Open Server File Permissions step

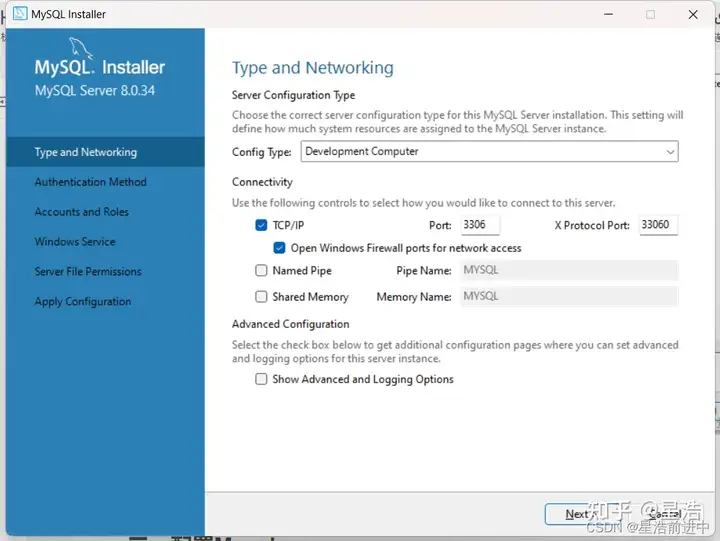point(88,272)
